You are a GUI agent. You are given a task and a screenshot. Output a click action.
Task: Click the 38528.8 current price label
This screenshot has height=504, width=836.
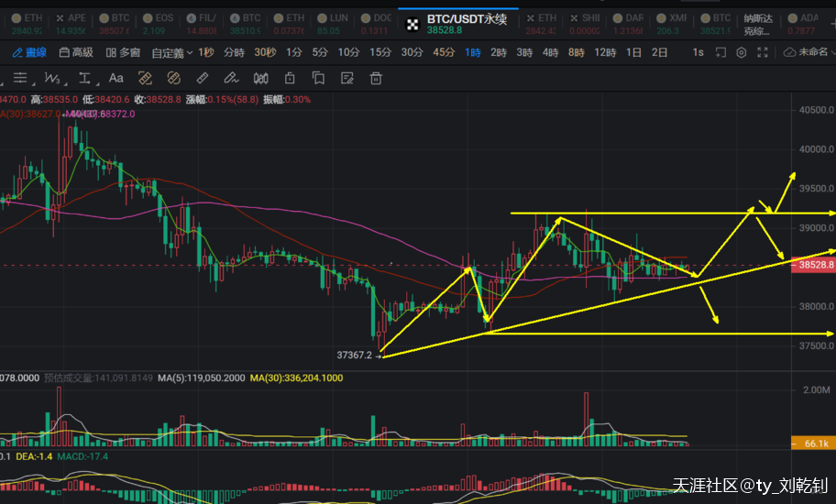pyautogui.click(x=815, y=265)
